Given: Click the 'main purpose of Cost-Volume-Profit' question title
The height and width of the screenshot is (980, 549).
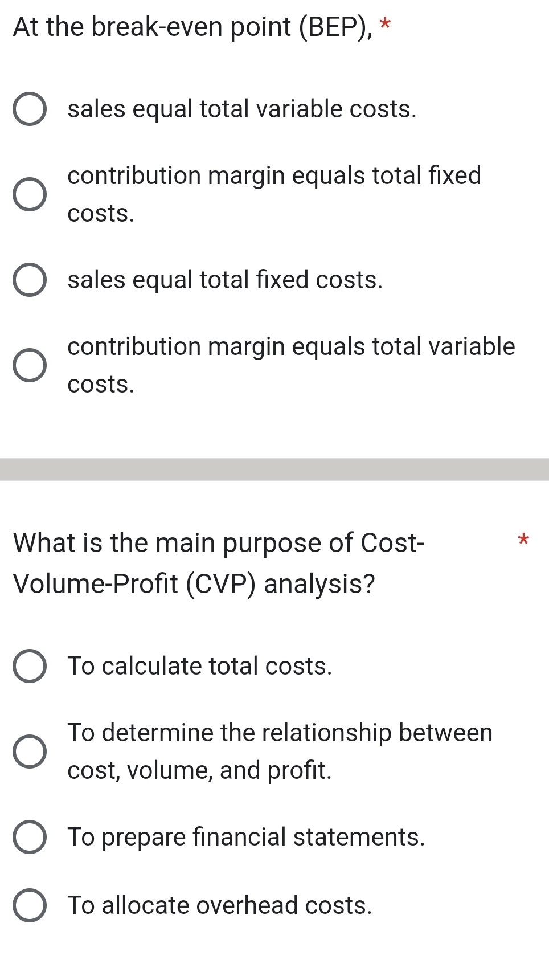Looking at the screenshot, I should (219, 563).
